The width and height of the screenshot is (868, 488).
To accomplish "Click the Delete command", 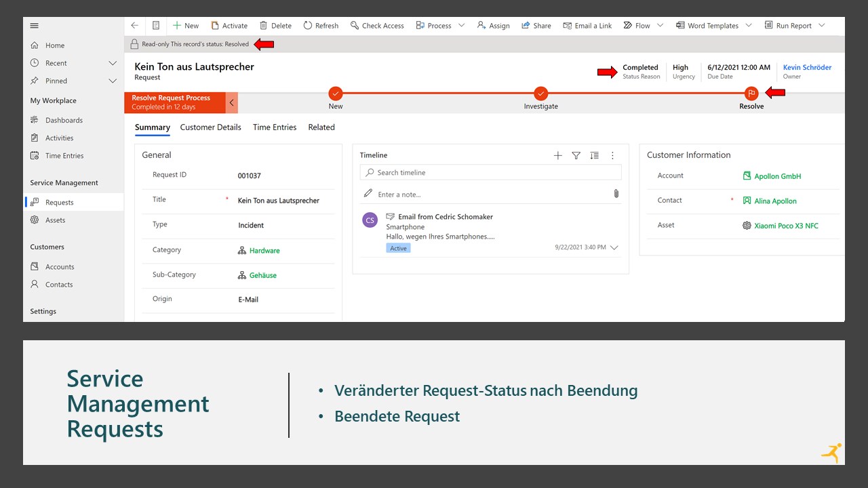I will (x=275, y=26).
